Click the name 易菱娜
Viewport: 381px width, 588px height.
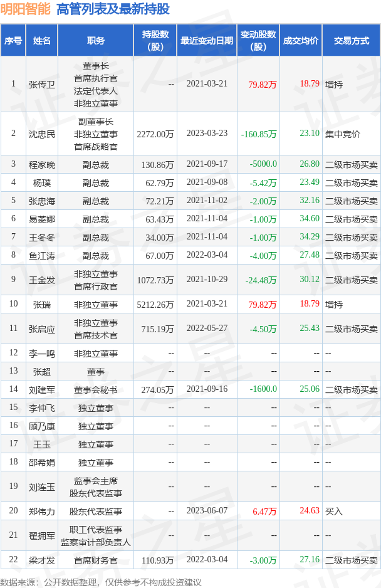tap(41, 219)
